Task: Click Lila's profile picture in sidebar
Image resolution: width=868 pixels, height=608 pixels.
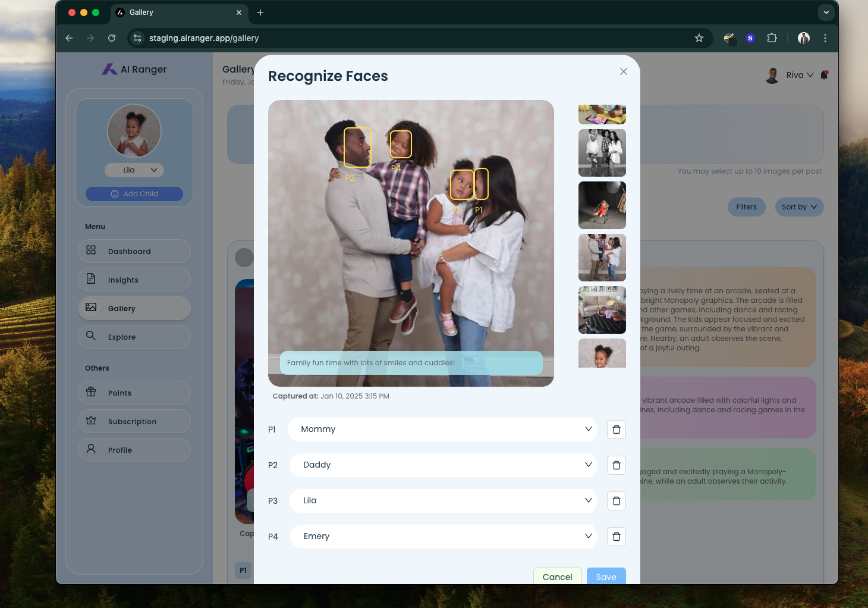Action: 134,131
